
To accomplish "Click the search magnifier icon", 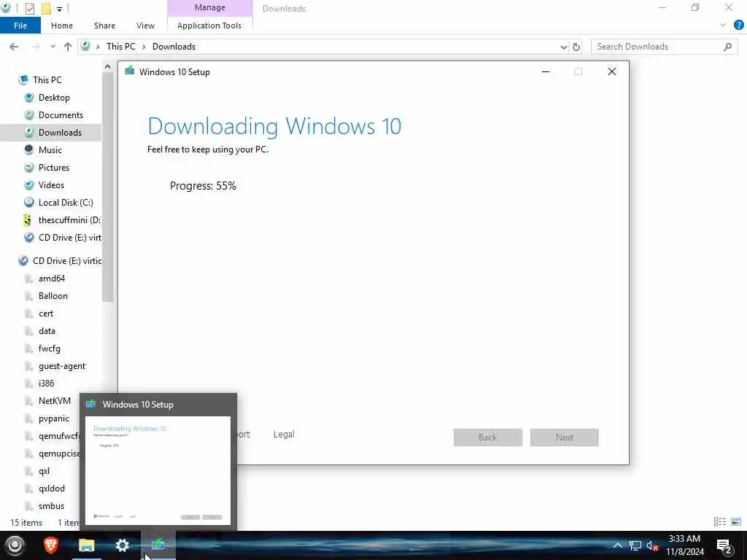I will pos(727,47).
